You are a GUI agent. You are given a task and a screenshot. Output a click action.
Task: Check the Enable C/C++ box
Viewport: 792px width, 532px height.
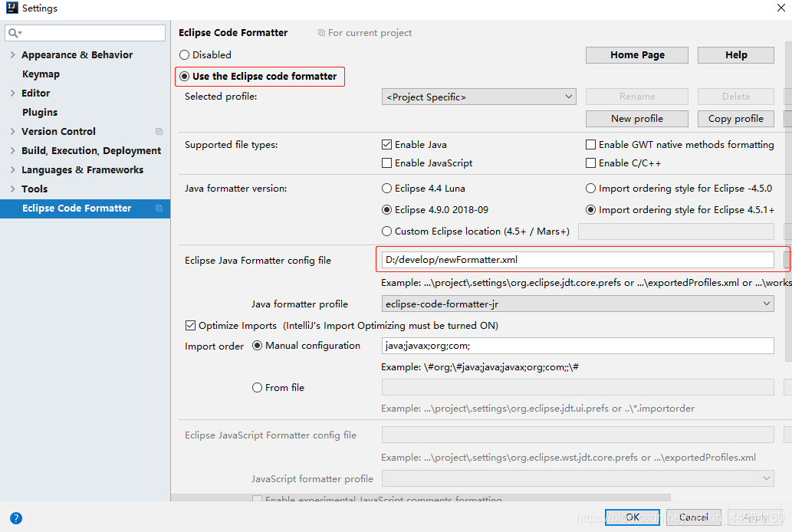[590, 163]
